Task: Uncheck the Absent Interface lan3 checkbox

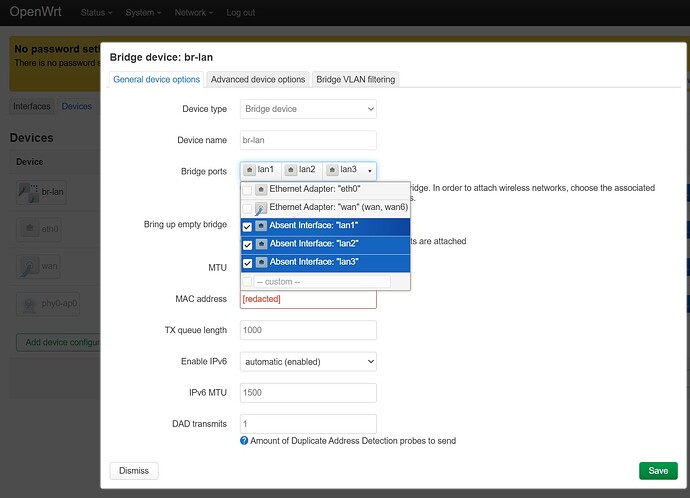Action: coord(247,263)
